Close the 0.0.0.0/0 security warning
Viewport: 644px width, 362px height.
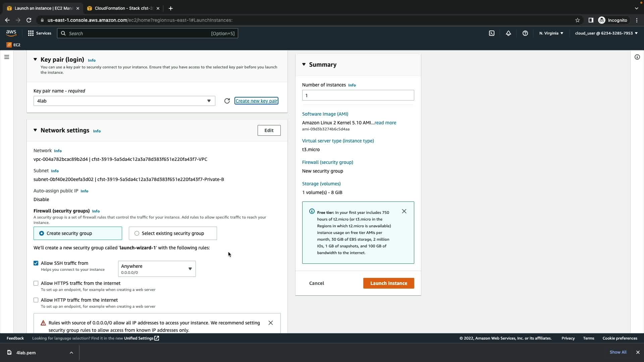point(271,323)
